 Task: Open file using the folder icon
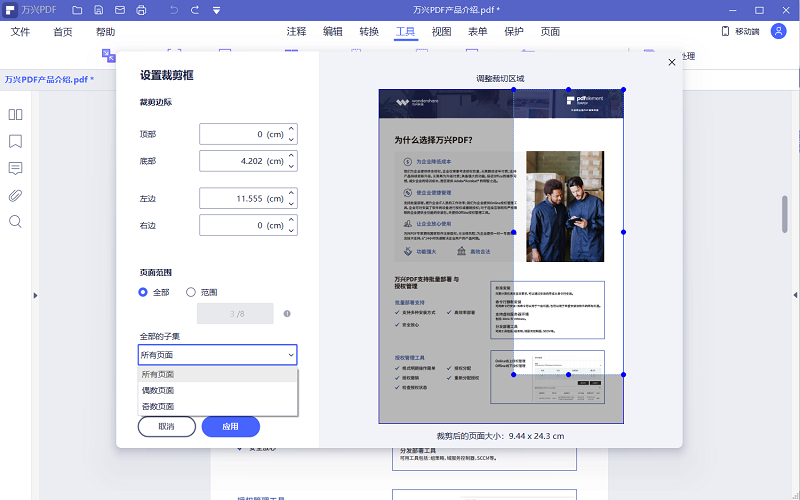pos(77,10)
